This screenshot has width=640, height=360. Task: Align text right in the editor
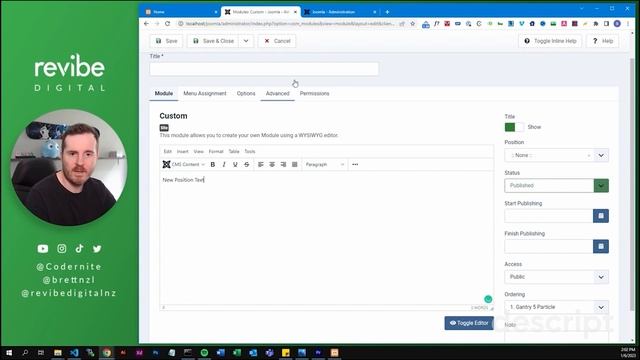pos(283,164)
